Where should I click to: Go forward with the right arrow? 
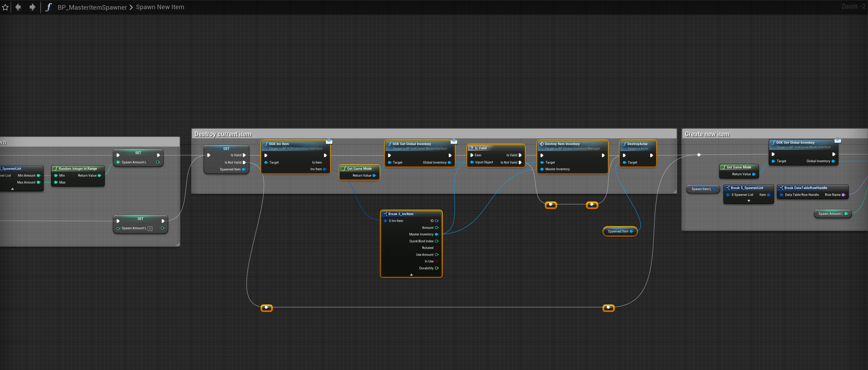[x=32, y=7]
